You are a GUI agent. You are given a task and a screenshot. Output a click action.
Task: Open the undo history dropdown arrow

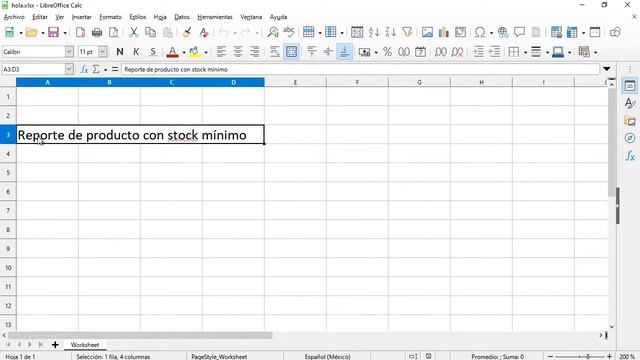(235, 33)
